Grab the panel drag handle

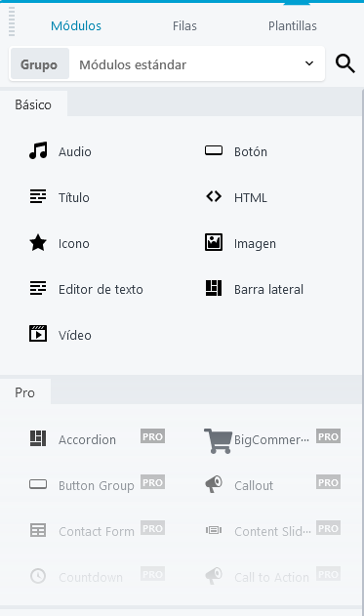(12, 22)
